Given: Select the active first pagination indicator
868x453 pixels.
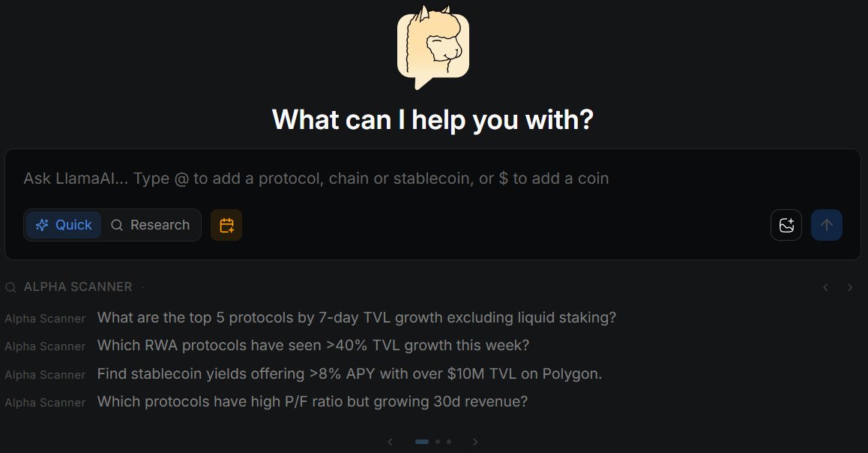Looking at the screenshot, I should [422, 442].
